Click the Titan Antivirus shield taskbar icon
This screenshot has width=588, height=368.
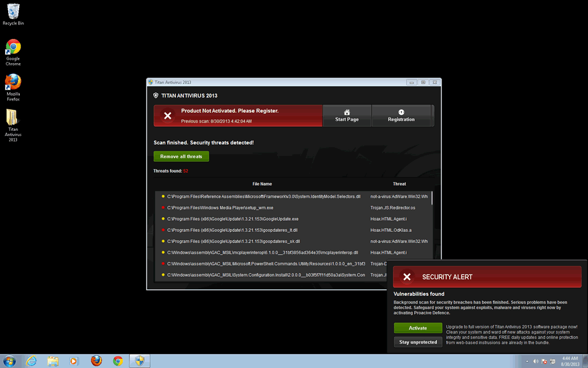coord(139,360)
